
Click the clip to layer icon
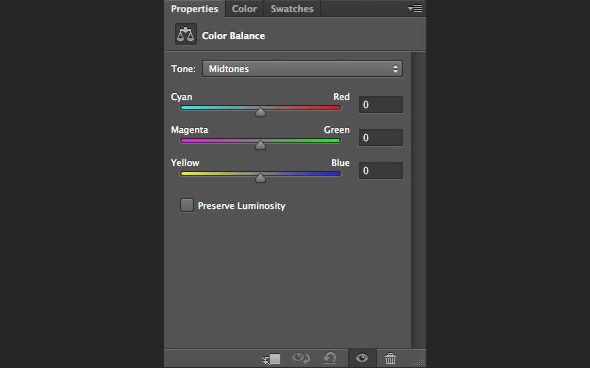[x=271, y=359]
